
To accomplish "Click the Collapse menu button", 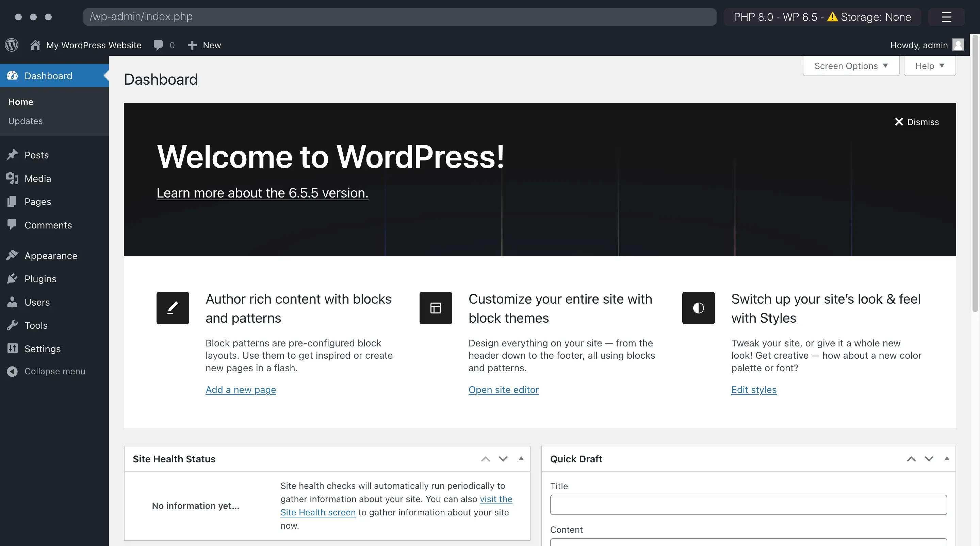I will coord(54,371).
